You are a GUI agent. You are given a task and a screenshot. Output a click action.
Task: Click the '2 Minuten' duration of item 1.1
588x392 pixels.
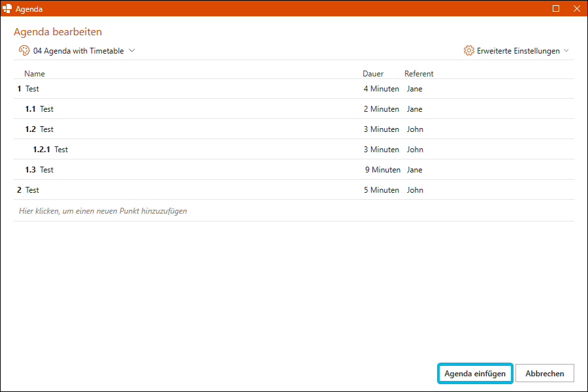click(381, 109)
